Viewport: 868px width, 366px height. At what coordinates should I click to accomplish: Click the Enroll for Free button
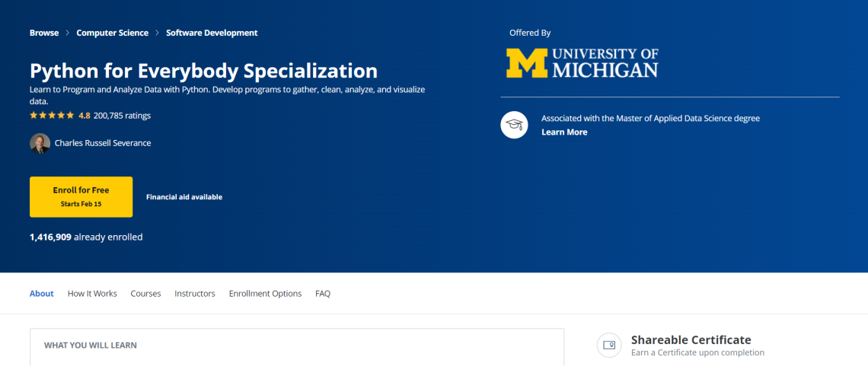click(x=81, y=197)
